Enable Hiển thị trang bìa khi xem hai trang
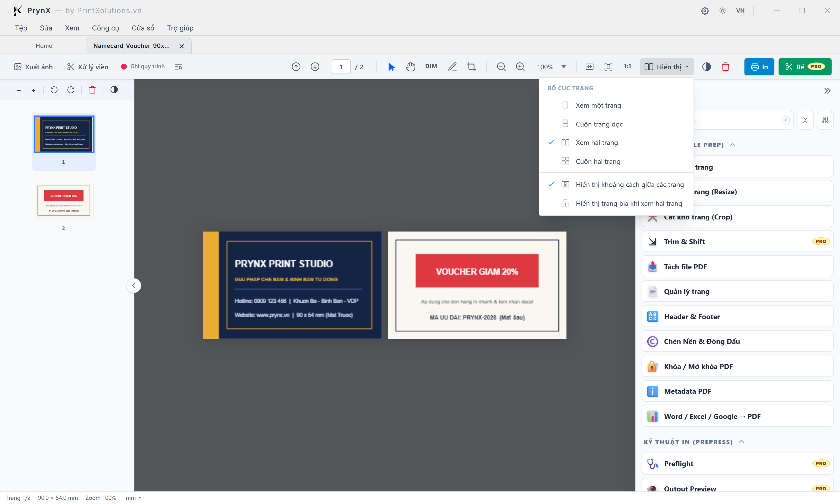This screenshot has width=840, height=504. click(x=616, y=203)
